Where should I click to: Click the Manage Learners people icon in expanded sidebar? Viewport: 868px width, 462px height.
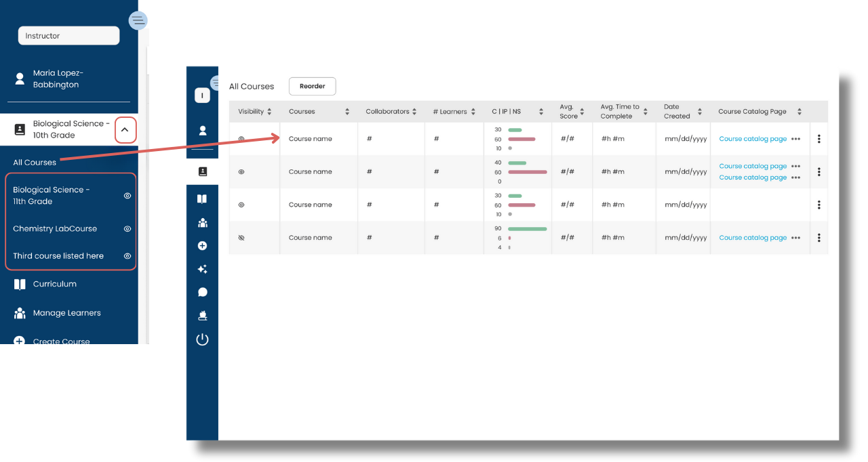click(20, 313)
